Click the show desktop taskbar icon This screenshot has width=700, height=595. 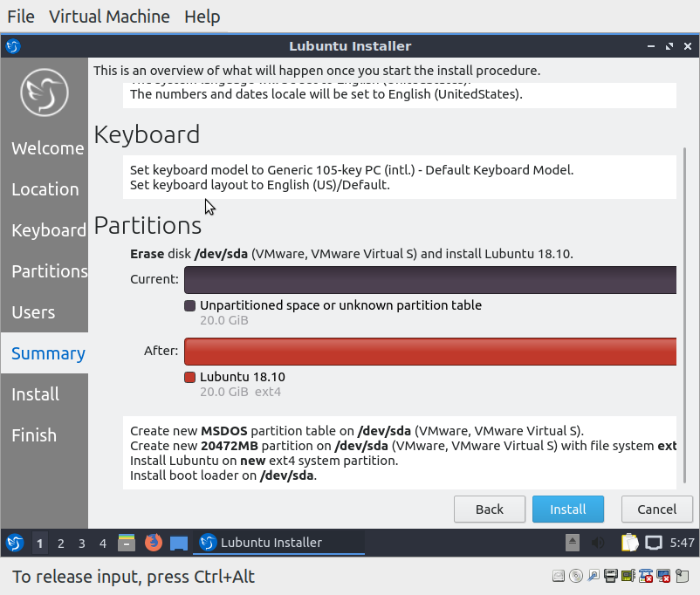(179, 543)
